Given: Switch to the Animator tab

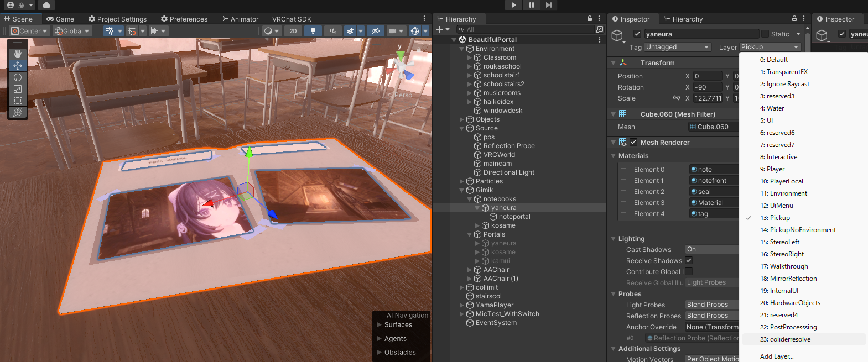Looking at the screenshot, I should (241, 19).
